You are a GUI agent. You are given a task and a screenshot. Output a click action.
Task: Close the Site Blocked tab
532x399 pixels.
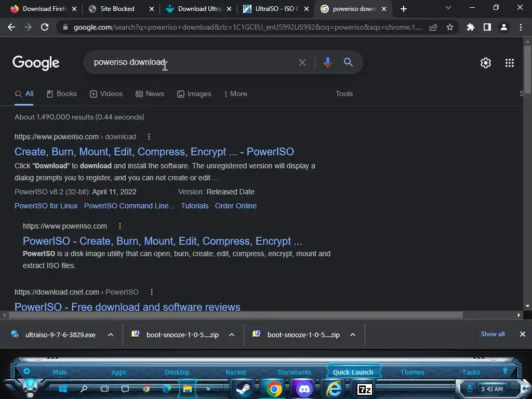click(x=152, y=9)
